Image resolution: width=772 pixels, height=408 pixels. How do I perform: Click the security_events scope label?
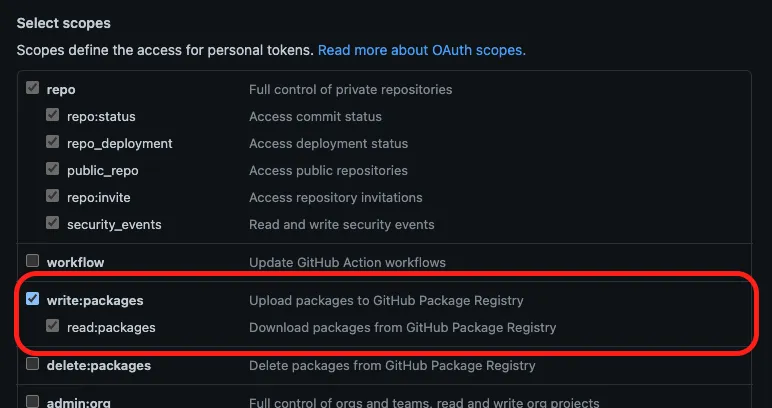click(114, 224)
